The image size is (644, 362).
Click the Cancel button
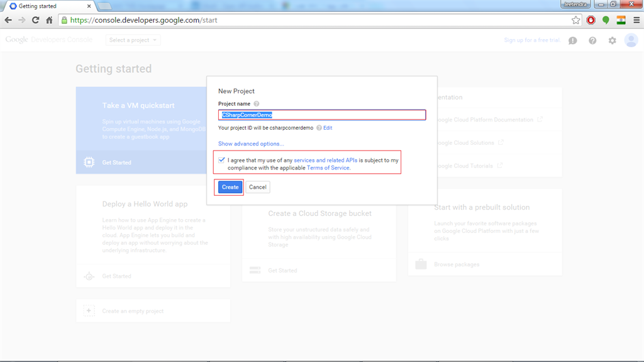pos(257,187)
